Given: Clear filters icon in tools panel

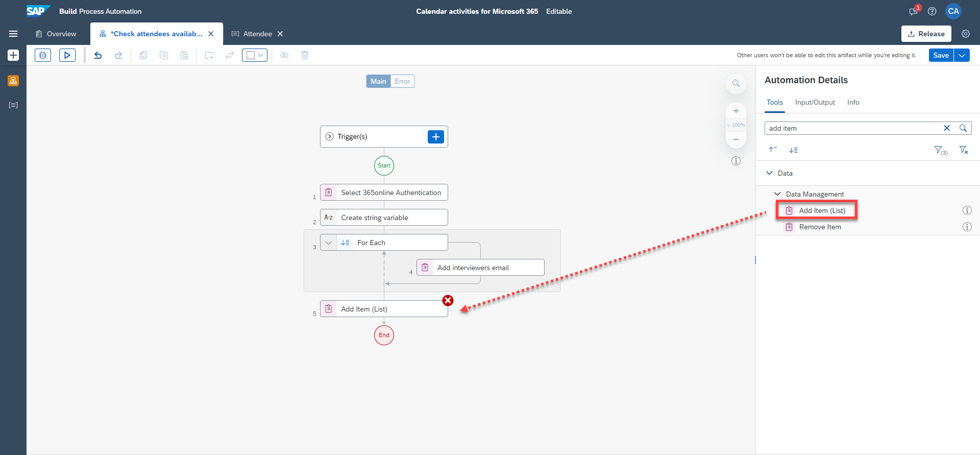Looking at the screenshot, I should tap(964, 150).
